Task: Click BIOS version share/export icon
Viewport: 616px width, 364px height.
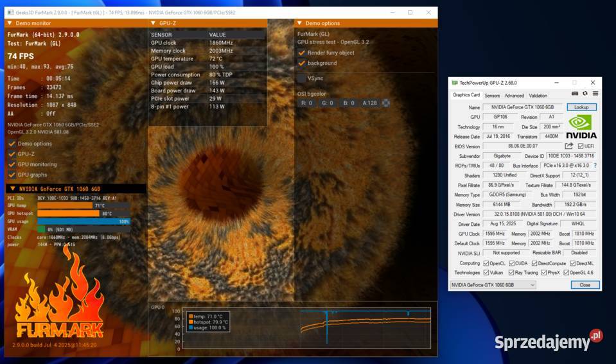Action: [x=568, y=146]
